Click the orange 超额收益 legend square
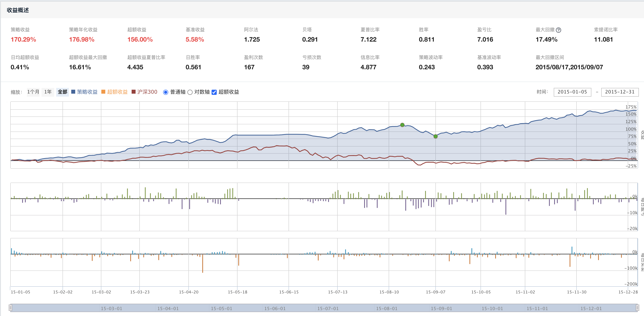The image size is (644, 316). pyautogui.click(x=103, y=92)
